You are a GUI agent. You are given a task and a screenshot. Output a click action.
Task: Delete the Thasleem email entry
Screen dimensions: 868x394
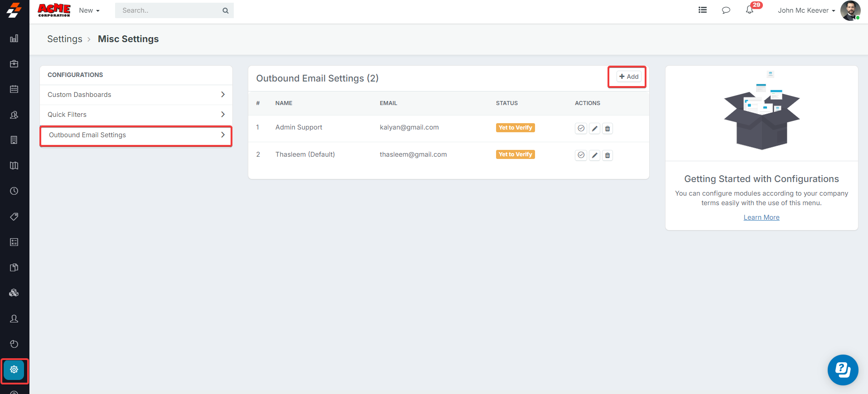click(x=608, y=155)
